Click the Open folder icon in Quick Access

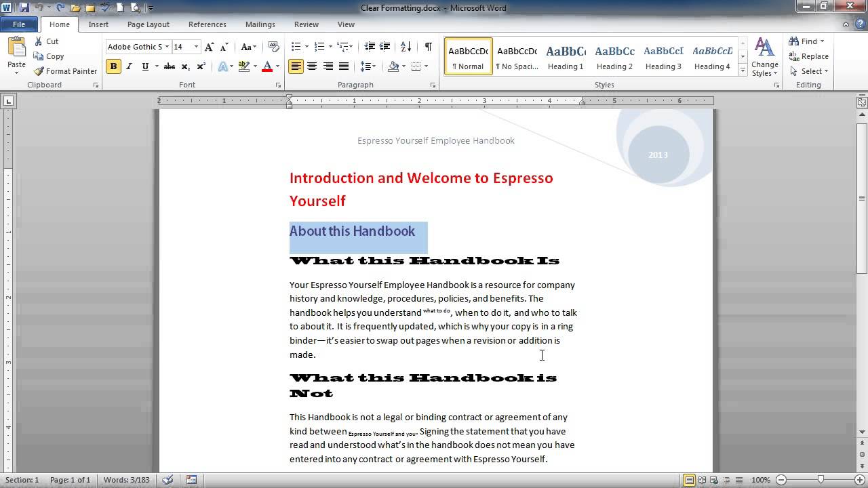[75, 8]
